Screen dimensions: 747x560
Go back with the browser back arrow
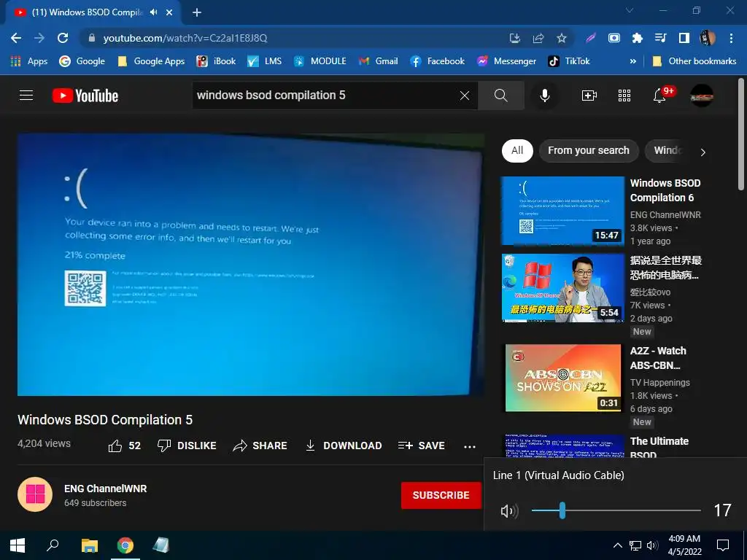(16, 38)
